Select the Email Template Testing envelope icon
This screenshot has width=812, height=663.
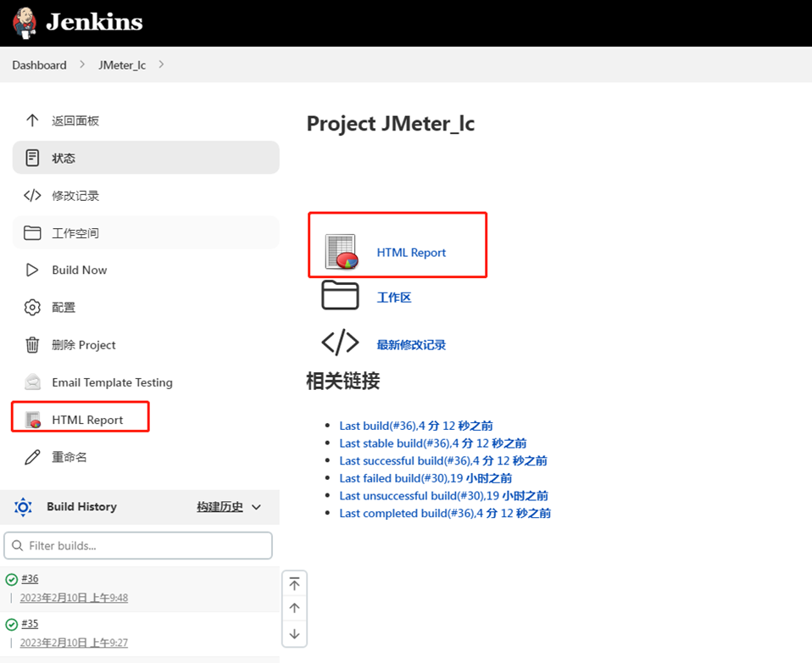[x=31, y=382]
